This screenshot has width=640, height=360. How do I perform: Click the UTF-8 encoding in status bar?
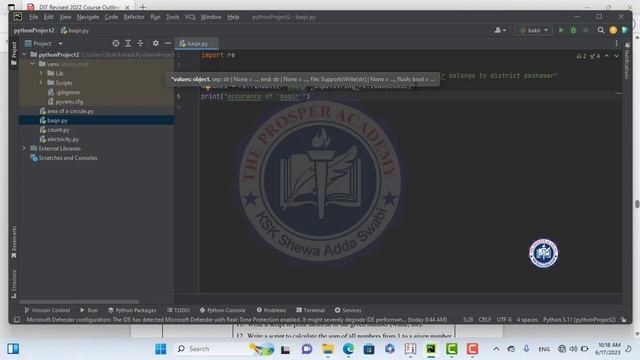tap(504, 320)
